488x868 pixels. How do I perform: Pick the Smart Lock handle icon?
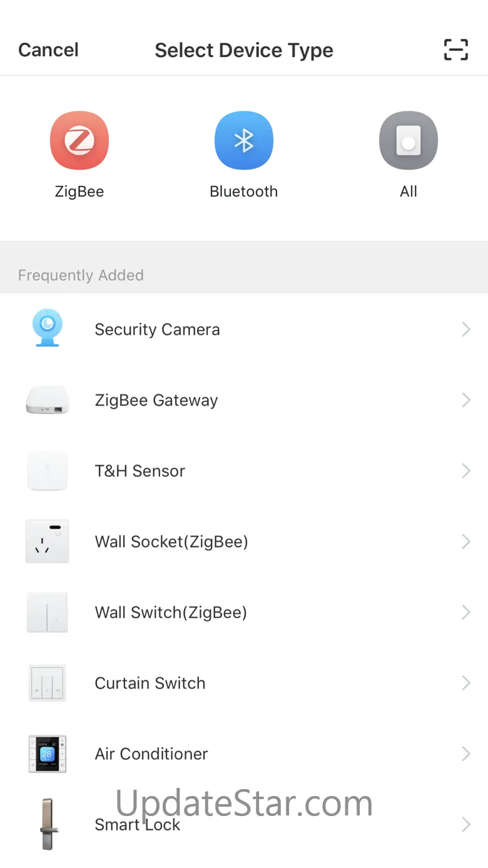(47, 824)
